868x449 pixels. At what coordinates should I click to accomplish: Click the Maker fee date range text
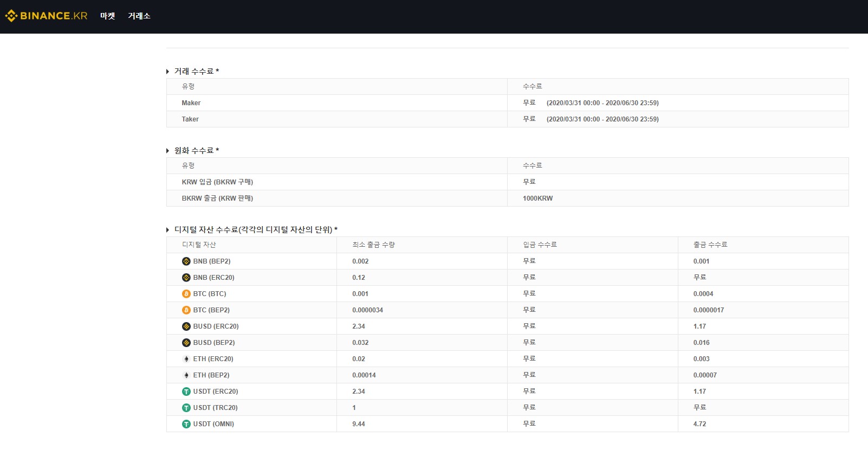pyautogui.click(x=603, y=103)
